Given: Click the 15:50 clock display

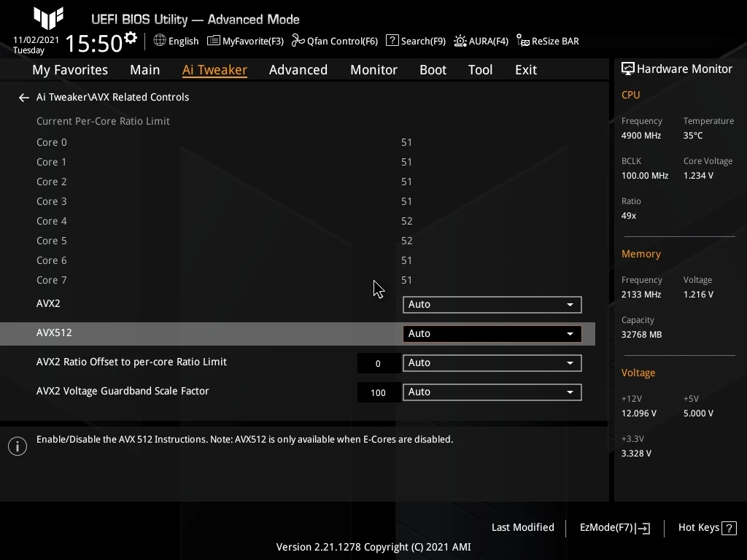Looking at the screenshot, I should point(94,43).
